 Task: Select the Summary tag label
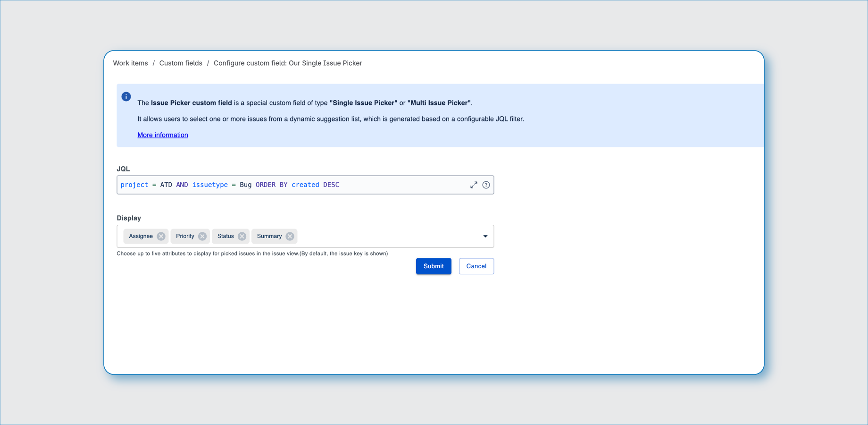pos(269,237)
